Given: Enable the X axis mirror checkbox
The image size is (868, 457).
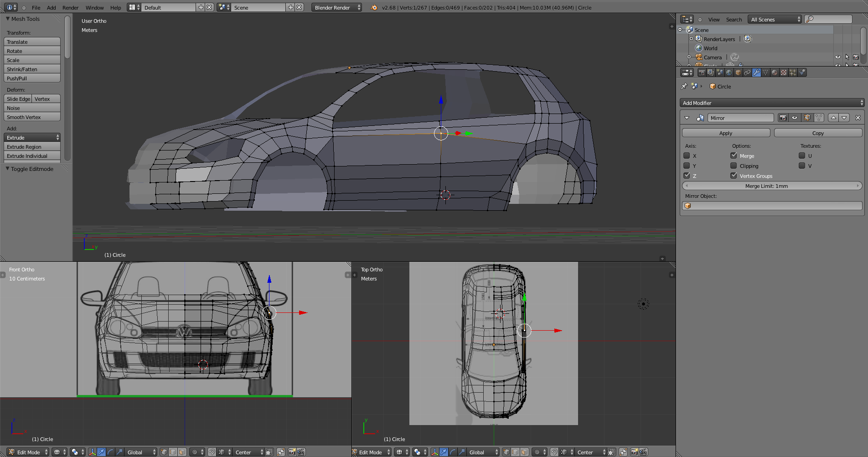Looking at the screenshot, I should [687, 156].
